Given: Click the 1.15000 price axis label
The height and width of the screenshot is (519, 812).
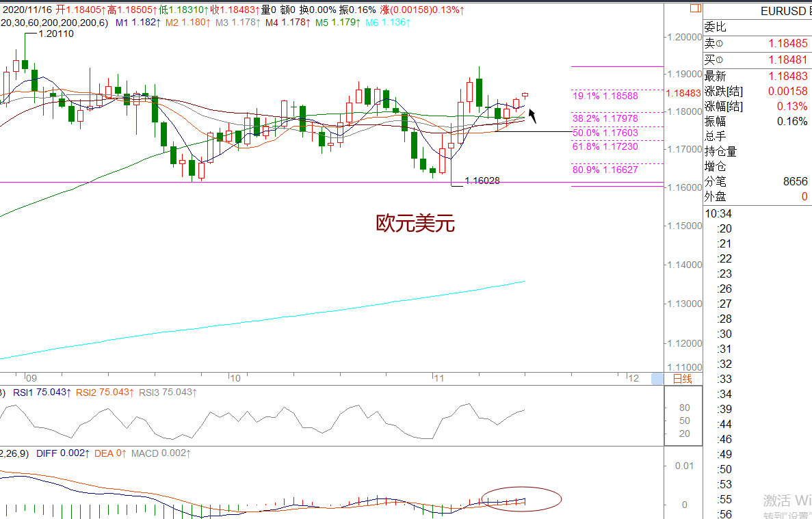Looking at the screenshot, I should coord(684,226).
